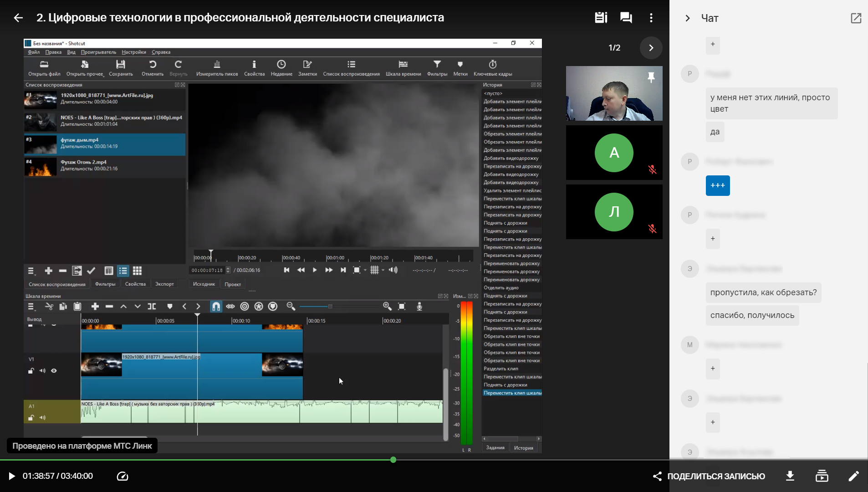Open Недавние recent files panel

pyautogui.click(x=281, y=68)
